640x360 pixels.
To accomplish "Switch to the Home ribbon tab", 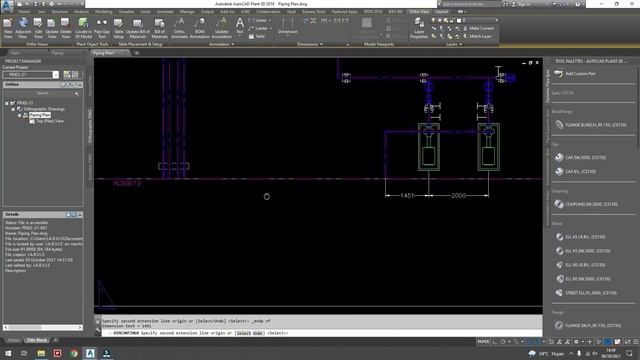I will pos(24,12).
